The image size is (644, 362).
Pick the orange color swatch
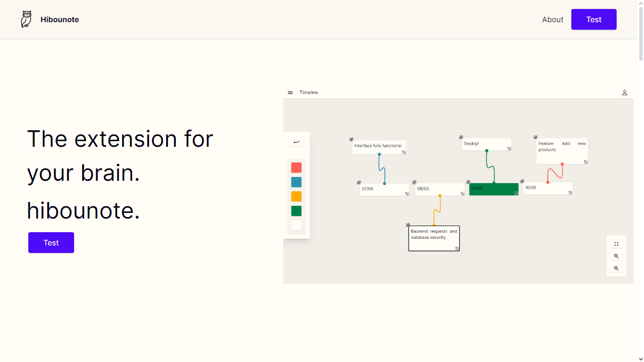point(296,196)
